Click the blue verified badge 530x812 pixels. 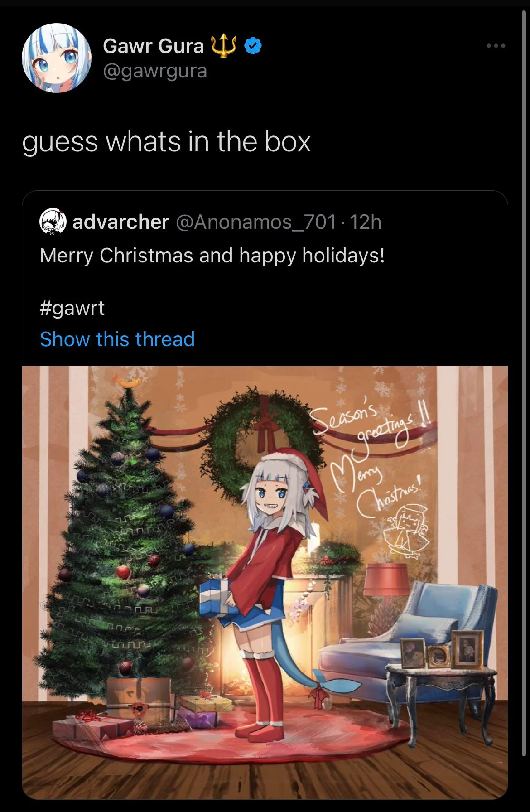(x=253, y=46)
